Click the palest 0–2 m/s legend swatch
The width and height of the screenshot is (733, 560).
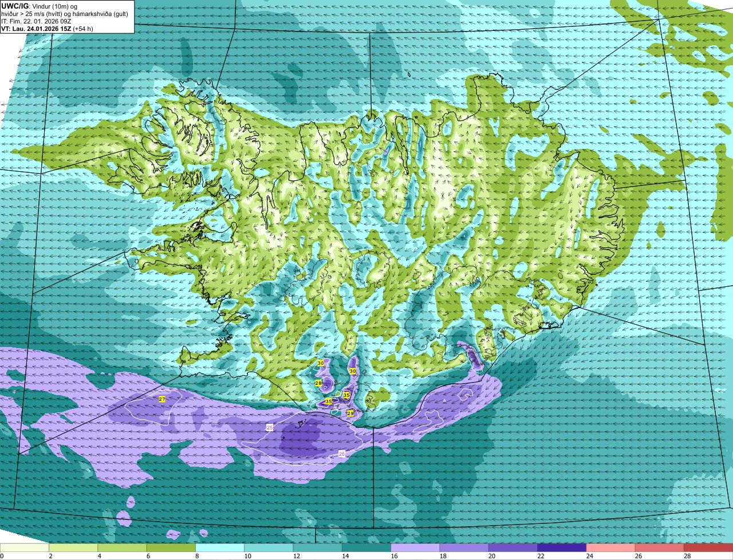tap(24, 547)
